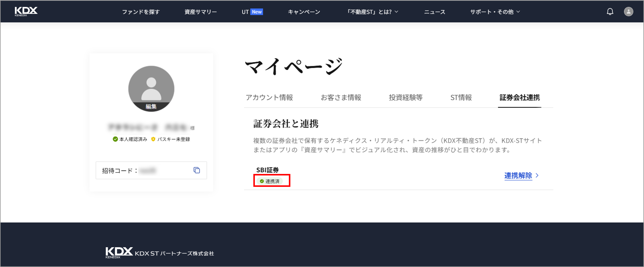The height and width of the screenshot is (267, 644).
Task: Open ニュース page
Action: [x=434, y=12]
